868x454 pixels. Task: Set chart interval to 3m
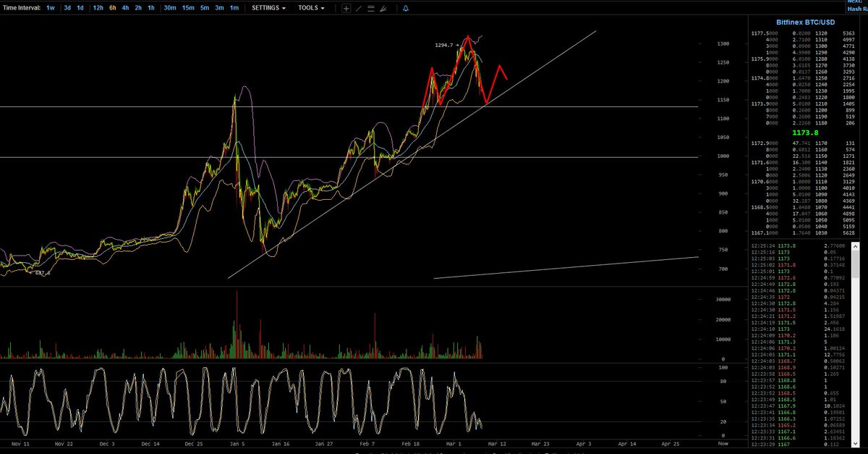[219, 8]
